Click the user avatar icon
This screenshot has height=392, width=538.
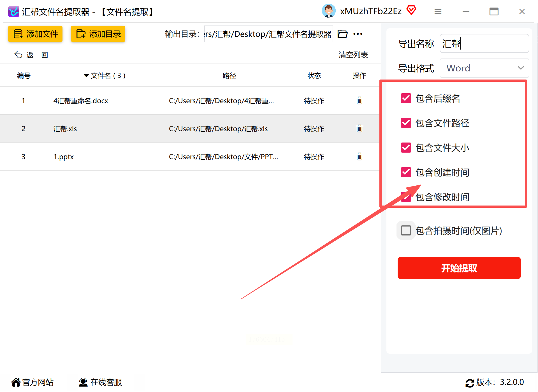tap(328, 11)
